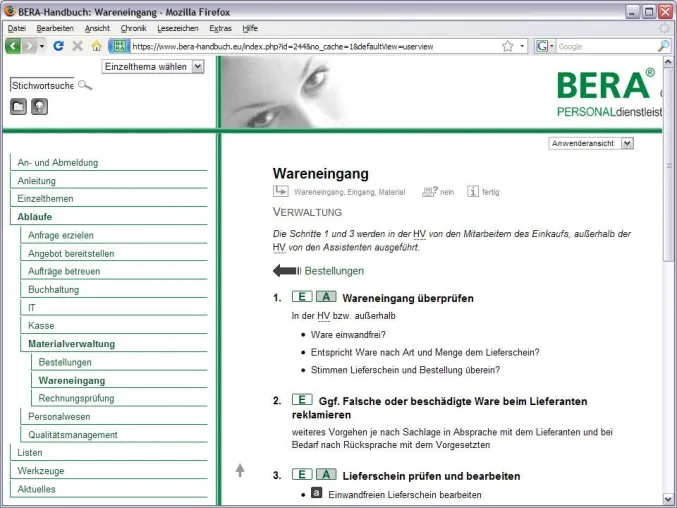Open the 'Einzelthema wählen' dropdown
Image resolution: width=677 pixels, height=508 pixels.
(x=152, y=66)
